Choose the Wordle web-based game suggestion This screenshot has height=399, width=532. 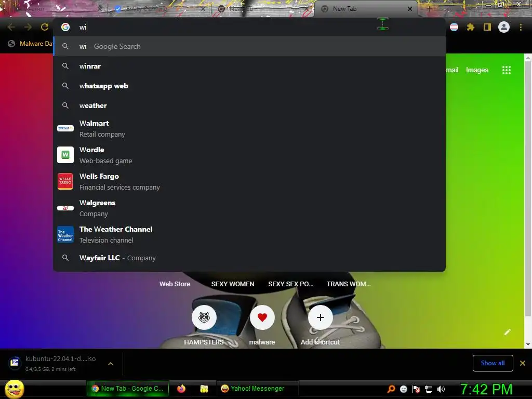249,155
